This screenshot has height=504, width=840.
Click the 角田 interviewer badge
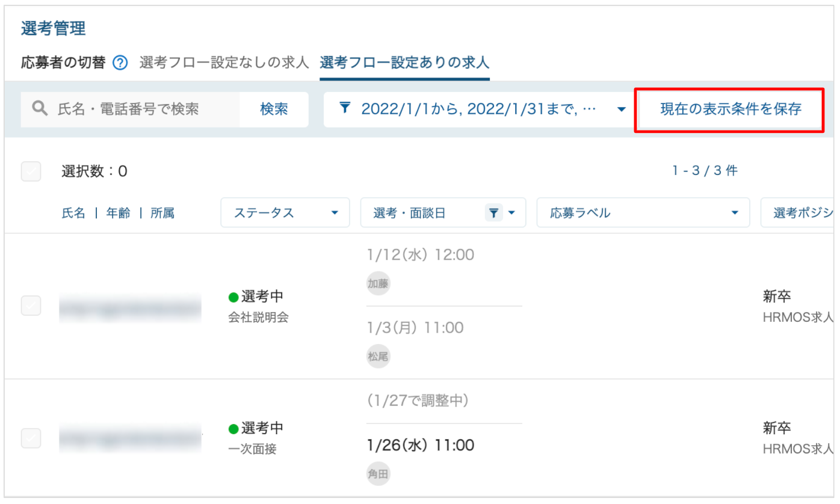tap(378, 473)
